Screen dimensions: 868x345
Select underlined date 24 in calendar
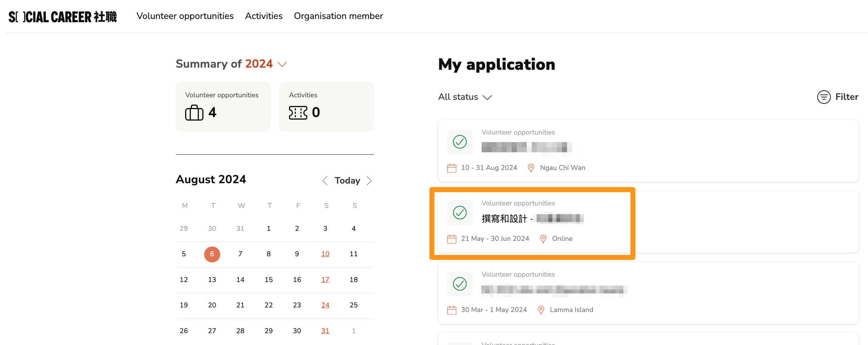click(325, 305)
